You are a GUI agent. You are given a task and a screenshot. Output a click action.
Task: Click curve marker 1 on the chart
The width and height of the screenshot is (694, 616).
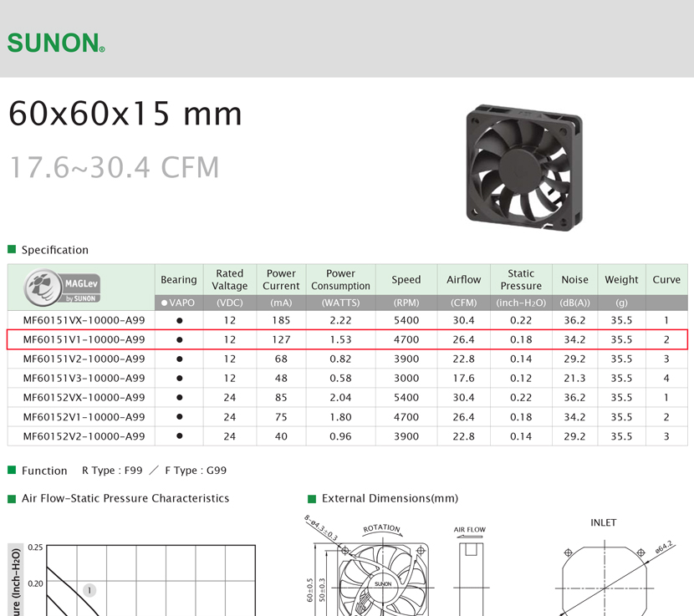click(x=89, y=590)
